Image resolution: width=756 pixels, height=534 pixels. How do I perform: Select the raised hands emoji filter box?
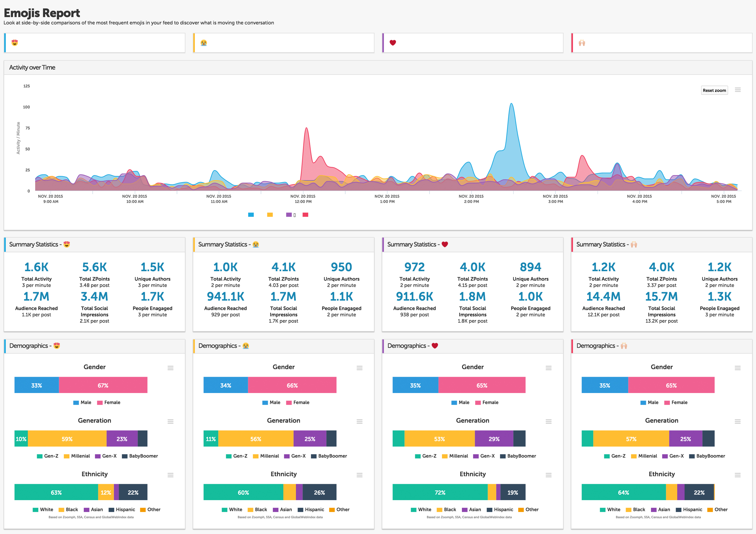(x=661, y=43)
